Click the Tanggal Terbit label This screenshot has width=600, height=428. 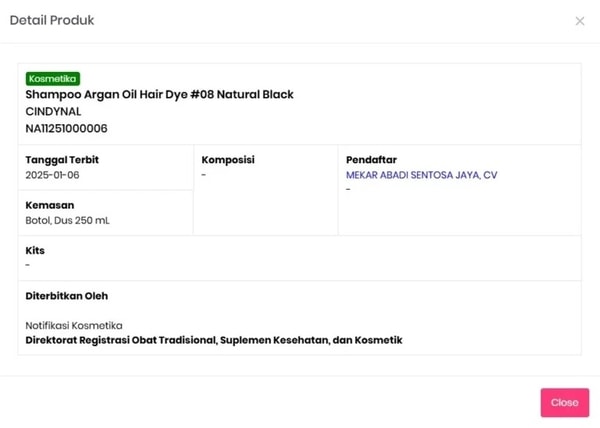pyautogui.click(x=62, y=160)
